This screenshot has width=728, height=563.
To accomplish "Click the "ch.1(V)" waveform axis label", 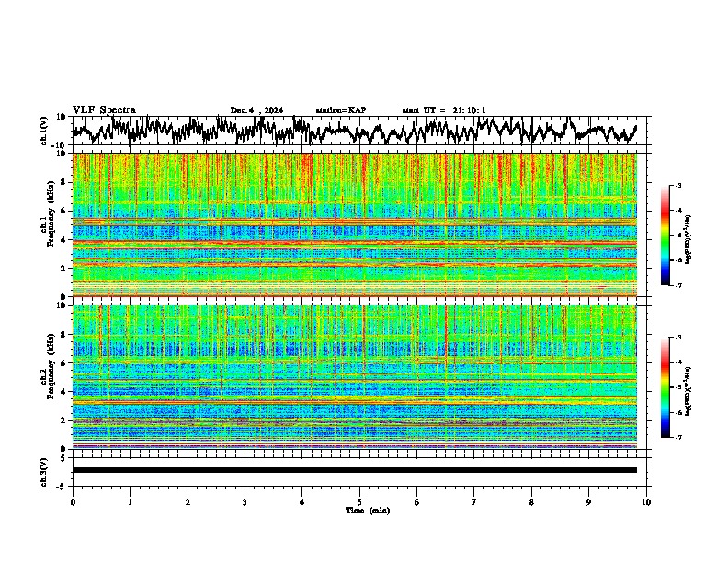I will click(x=44, y=131).
